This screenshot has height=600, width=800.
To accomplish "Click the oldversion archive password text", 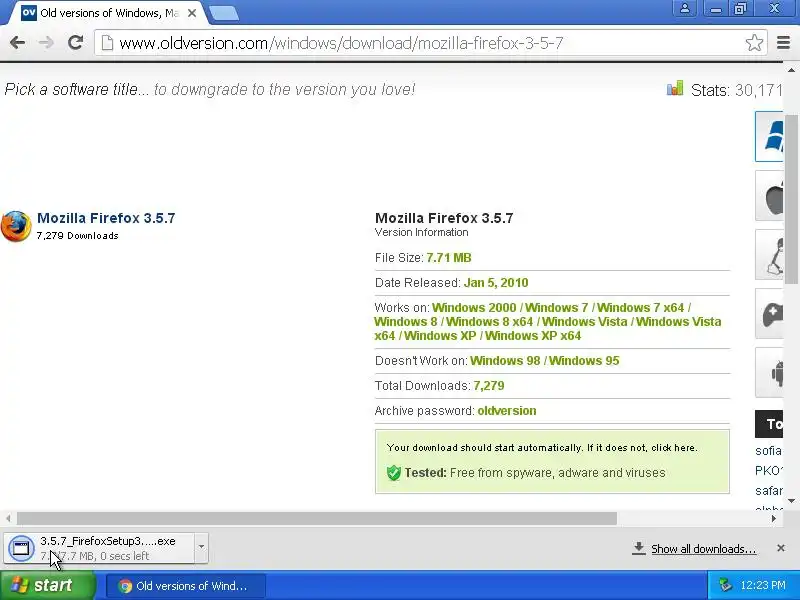I will tap(507, 411).
